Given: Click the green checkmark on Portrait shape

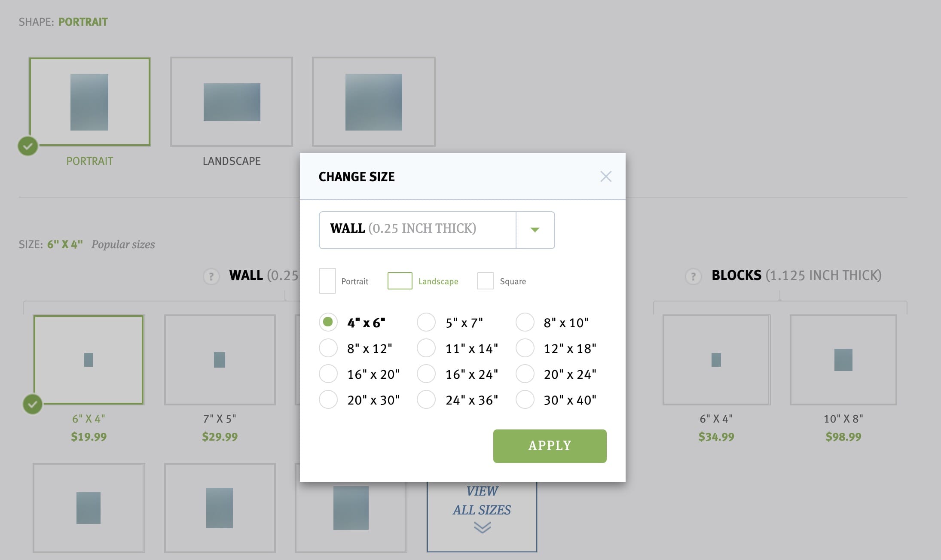Looking at the screenshot, I should 28,146.
